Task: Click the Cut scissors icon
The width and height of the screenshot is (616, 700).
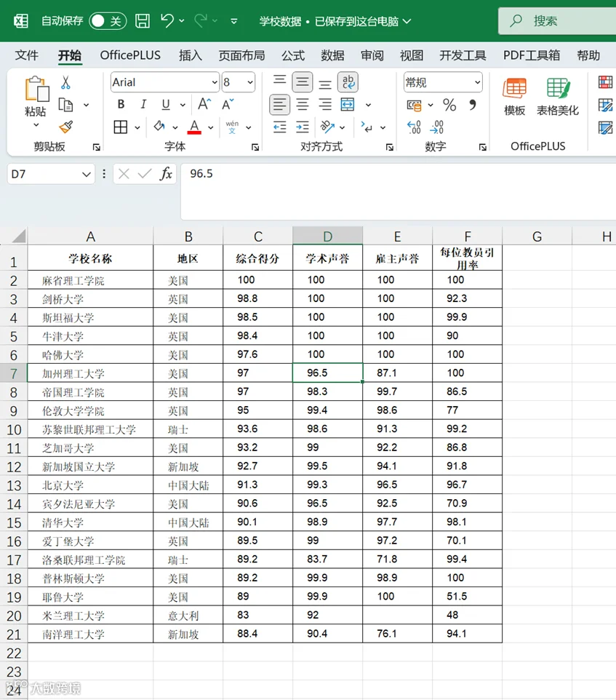Action: pos(65,82)
